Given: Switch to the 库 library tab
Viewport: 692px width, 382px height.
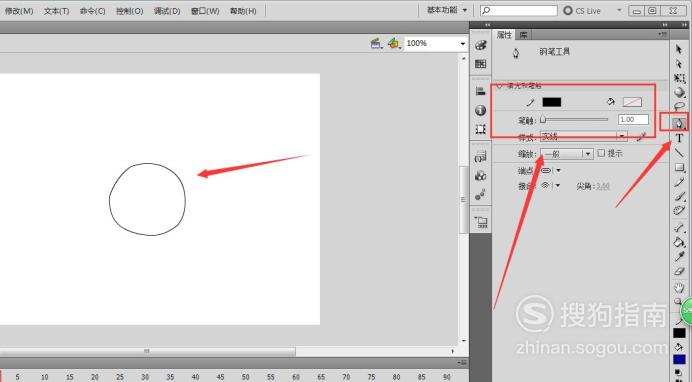Looking at the screenshot, I should (x=523, y=34).
